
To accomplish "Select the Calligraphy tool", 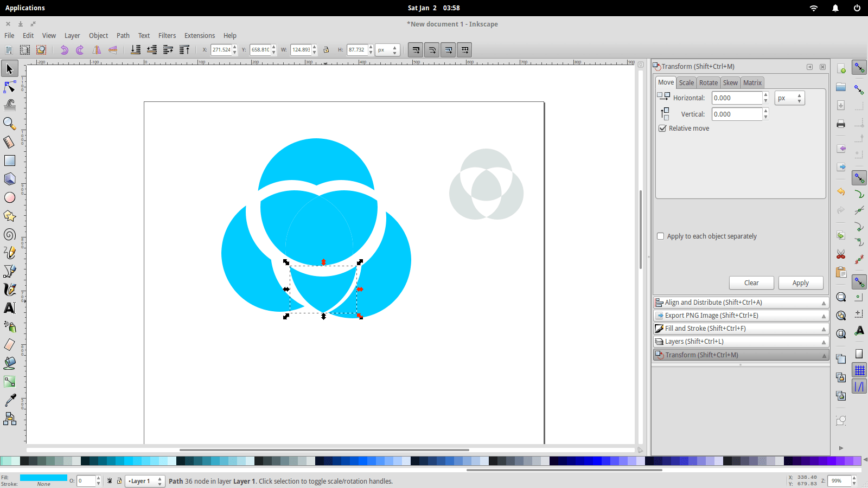I will pos(10,290).
